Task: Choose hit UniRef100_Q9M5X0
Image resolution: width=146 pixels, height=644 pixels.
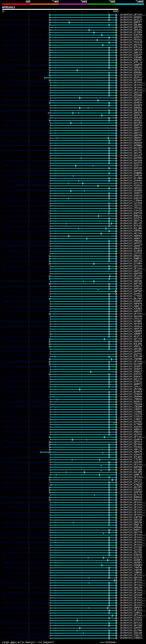Action: pos(131,100)
